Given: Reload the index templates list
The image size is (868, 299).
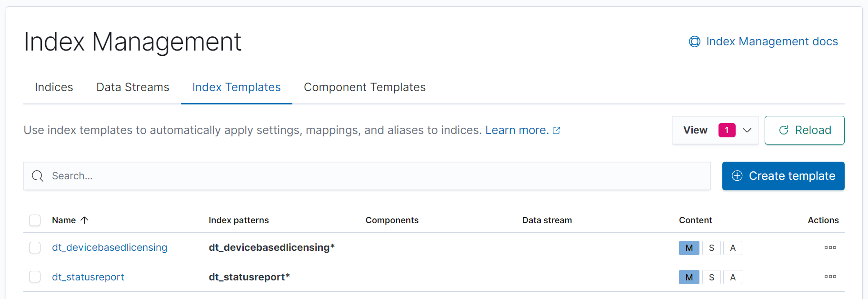Looking at the screenshot, I should pyautogui.click(x=804, y=130).
